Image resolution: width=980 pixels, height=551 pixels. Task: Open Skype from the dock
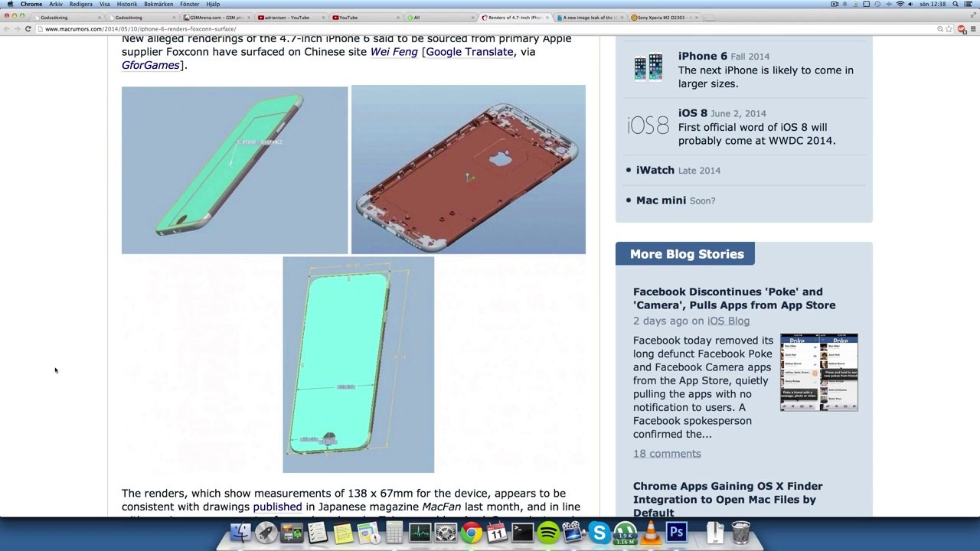pos(599,532)
